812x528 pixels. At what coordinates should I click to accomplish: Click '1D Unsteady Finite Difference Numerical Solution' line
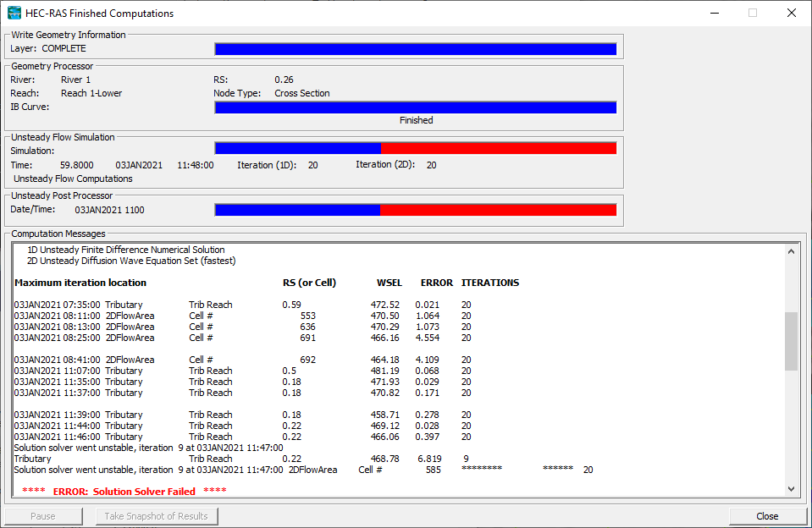point(126,250)
